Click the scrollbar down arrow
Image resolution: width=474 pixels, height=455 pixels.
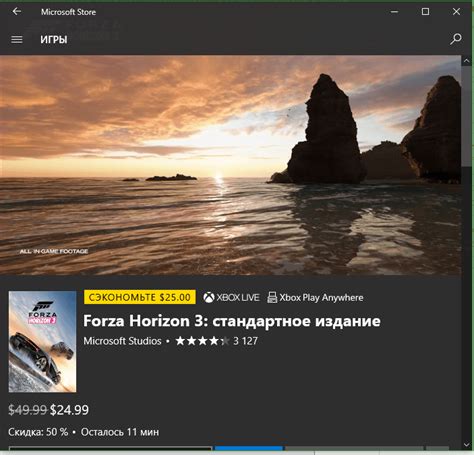point(466,444)
